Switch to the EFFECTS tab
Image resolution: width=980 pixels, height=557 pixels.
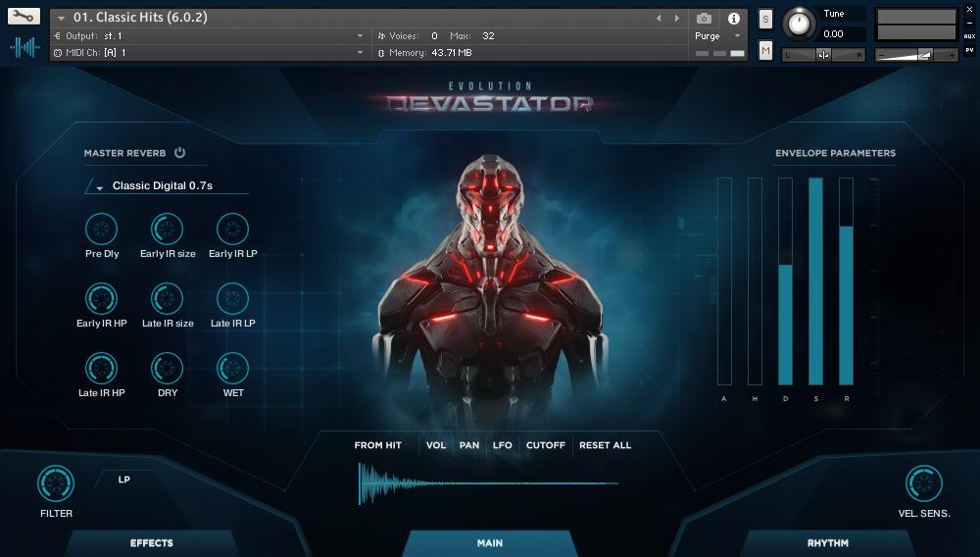(151, 543)
